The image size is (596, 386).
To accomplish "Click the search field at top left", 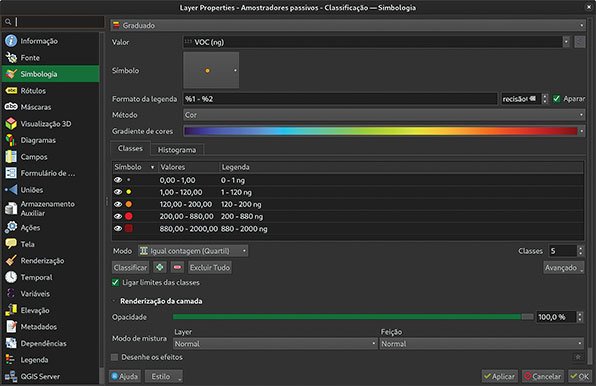I will (53, 22).
